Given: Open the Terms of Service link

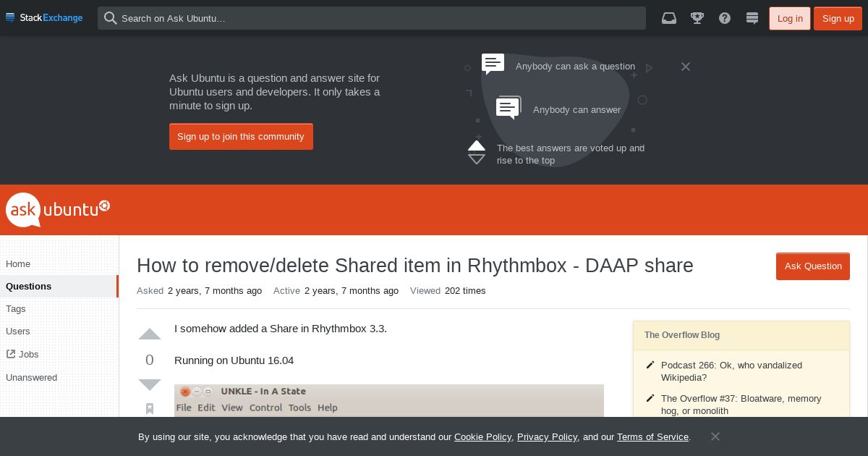Looking at the screenshot, I should coord(652,436).
